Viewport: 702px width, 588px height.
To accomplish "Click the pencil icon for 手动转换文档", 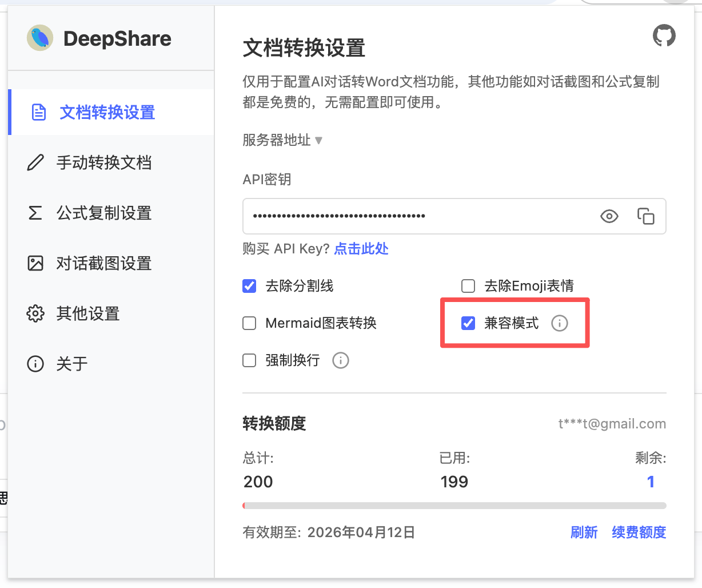I will [35, 163].
